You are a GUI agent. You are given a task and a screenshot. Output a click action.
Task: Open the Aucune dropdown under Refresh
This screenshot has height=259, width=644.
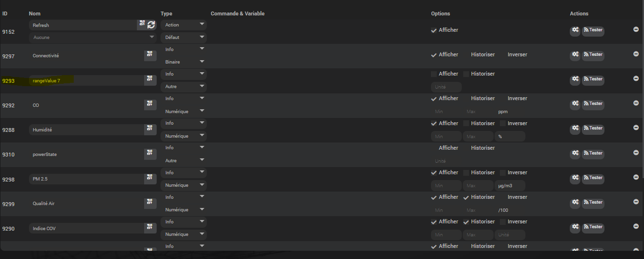pyautogui.click(x=93, y=37)
